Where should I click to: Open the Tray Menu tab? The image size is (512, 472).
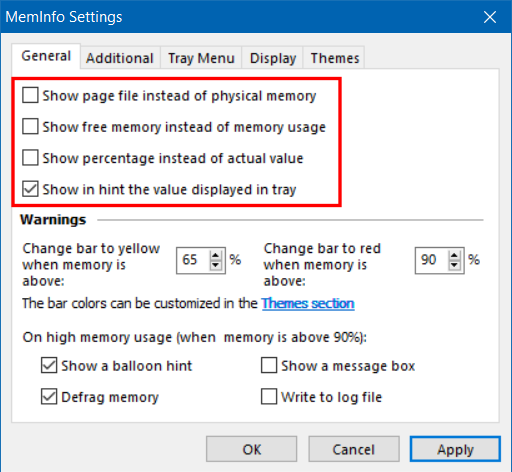pos(201,58)
